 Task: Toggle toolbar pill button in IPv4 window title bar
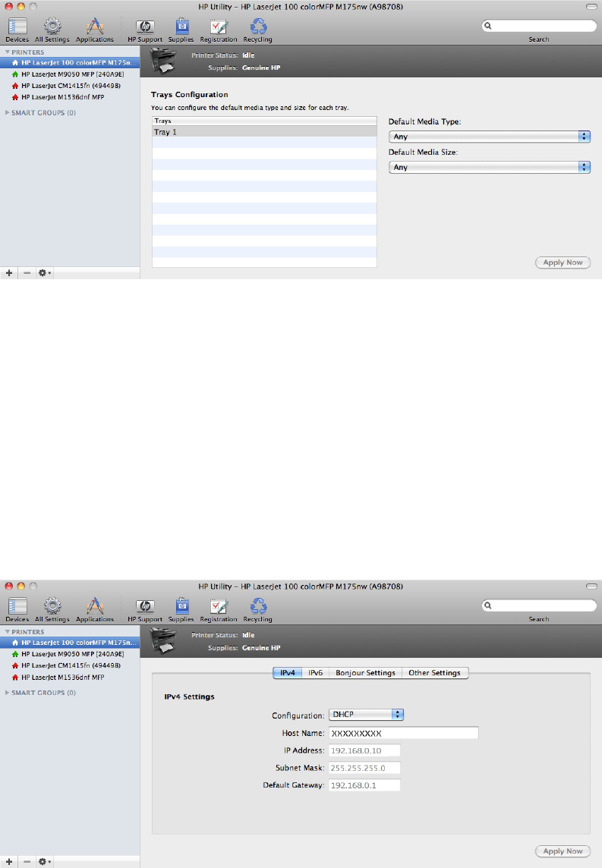tap(591, 587)
